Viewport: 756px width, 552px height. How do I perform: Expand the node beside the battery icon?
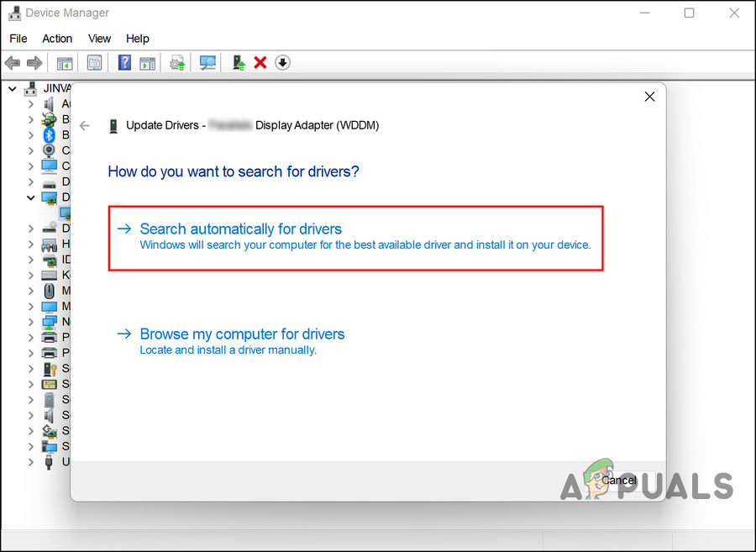(x=31, y=119)
